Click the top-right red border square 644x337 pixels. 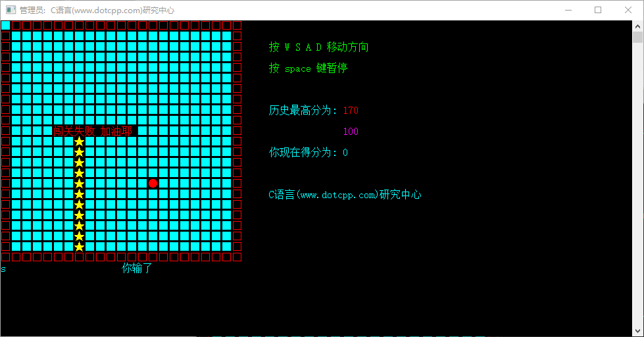click(x=237, y=26)
